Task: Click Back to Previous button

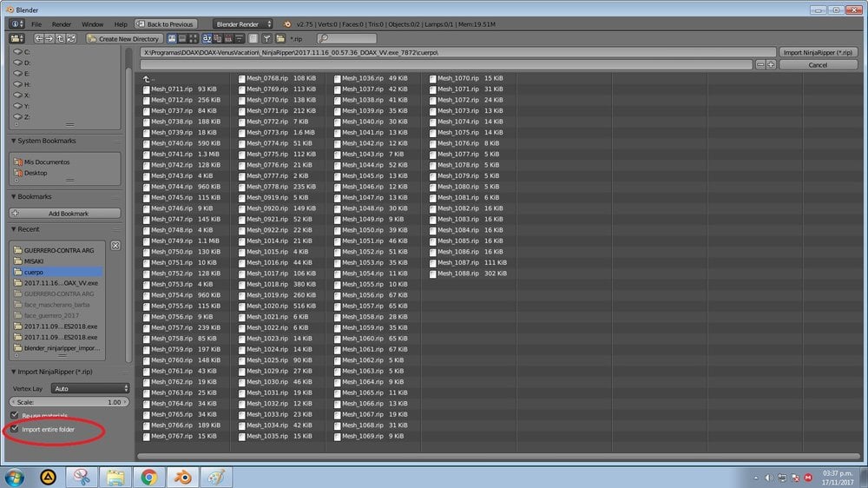Action: coord(166,24)
